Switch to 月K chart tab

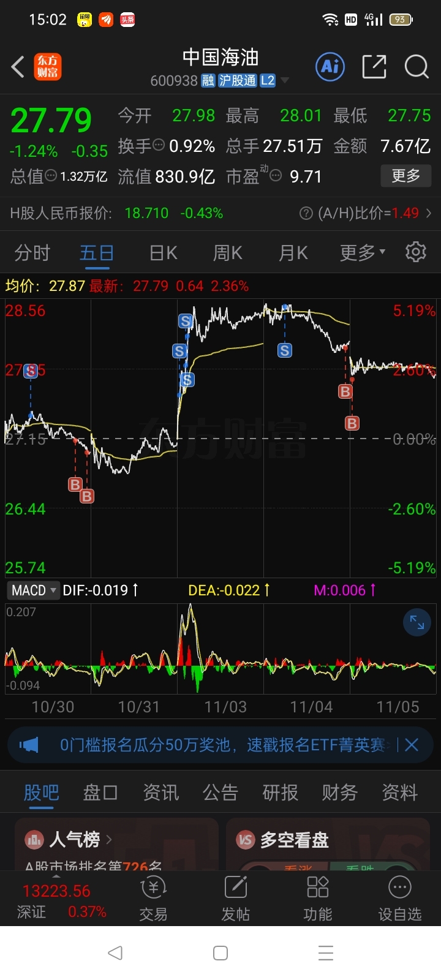[x=293, y=252]
